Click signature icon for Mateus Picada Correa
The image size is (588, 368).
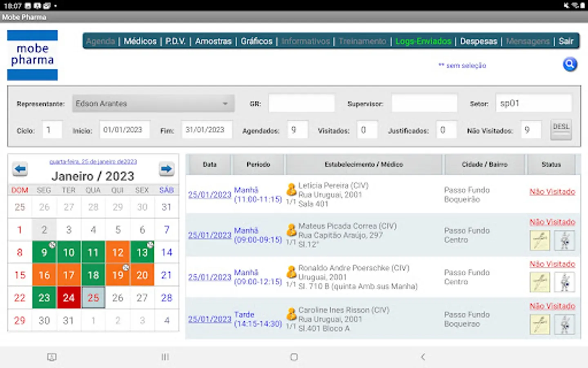coord(540,240)
